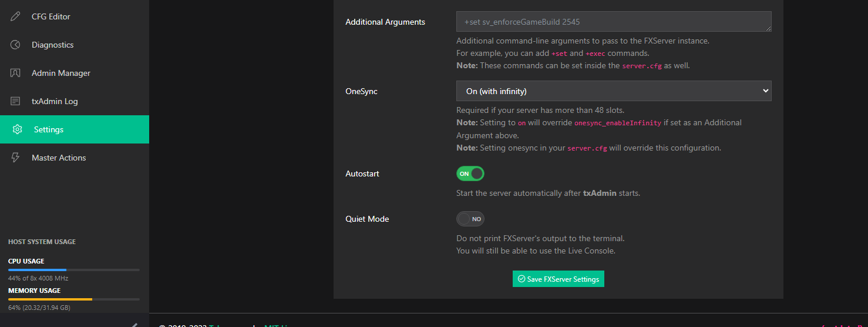Click the CPU usage progress bar

74,270
